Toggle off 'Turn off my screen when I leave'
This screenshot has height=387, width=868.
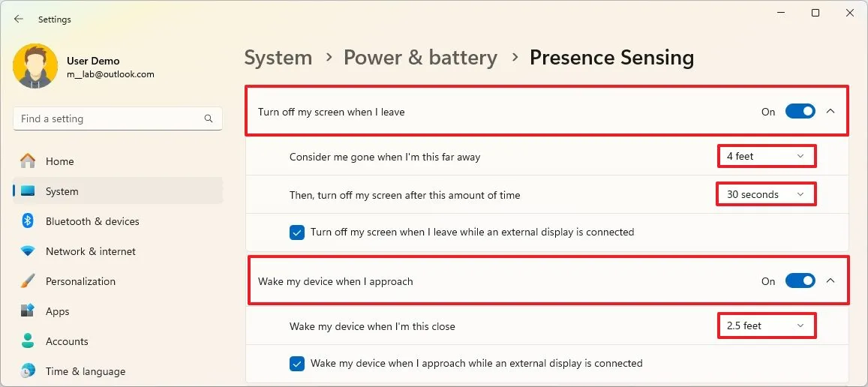(x=800, y=112)
